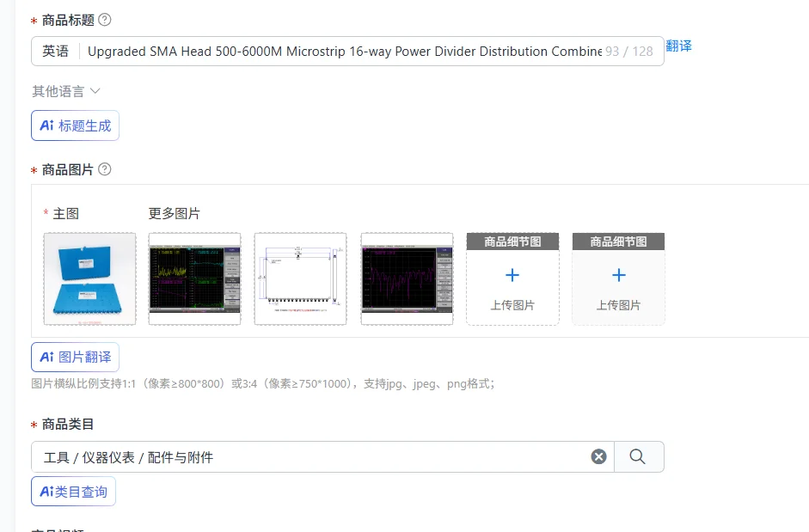
Task: Select the dimension drawing thumbnail
Action: 300,278
